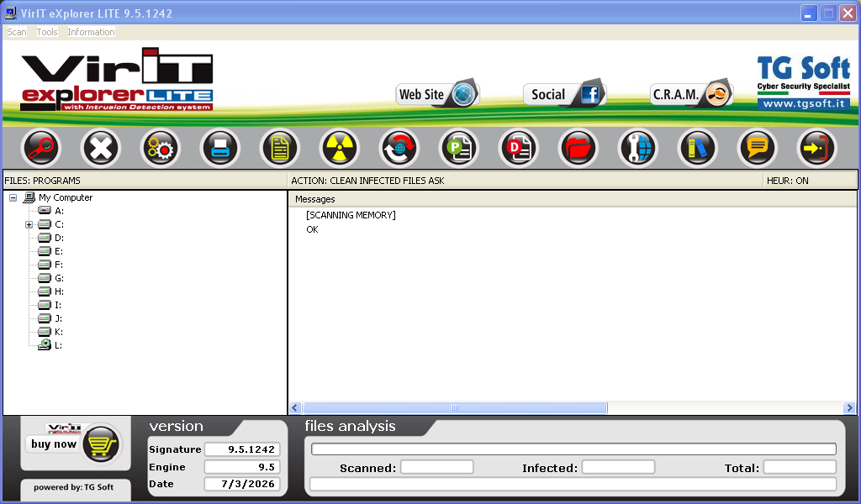Image resolution: width=861 pixels, height=504 pixels.
Task: Open the Tools menu
Action: pyautogui.click(x=47, y=32)
